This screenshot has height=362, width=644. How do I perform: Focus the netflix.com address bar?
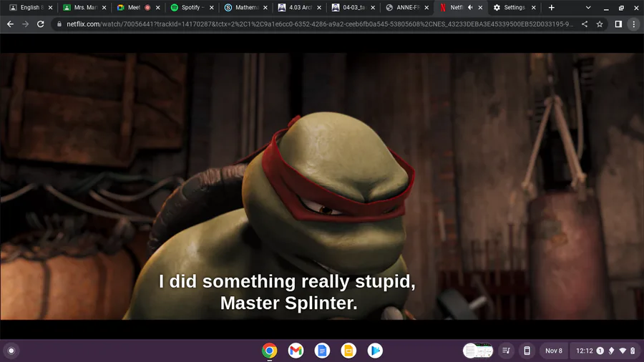pyautogui.click(x=320, y=24)
